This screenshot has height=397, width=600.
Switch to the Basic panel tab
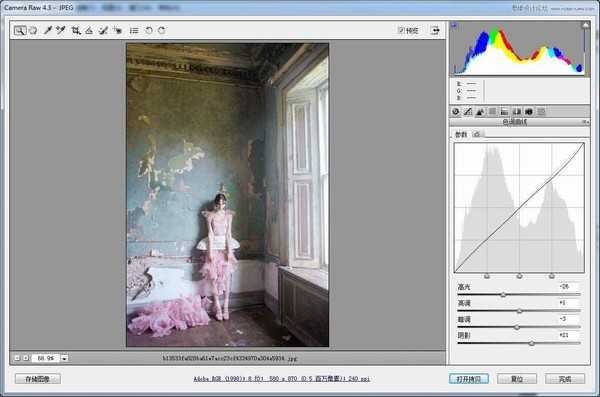coord(456,112)
